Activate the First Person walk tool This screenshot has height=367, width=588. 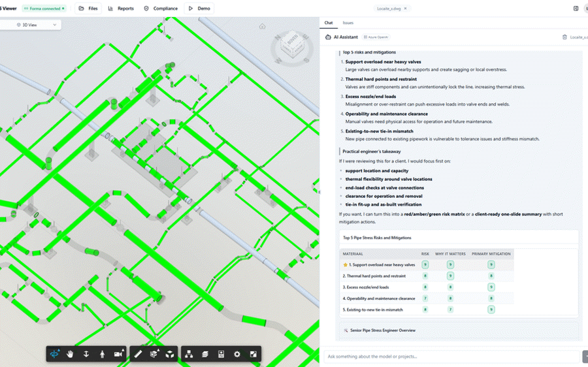(102, 354)
